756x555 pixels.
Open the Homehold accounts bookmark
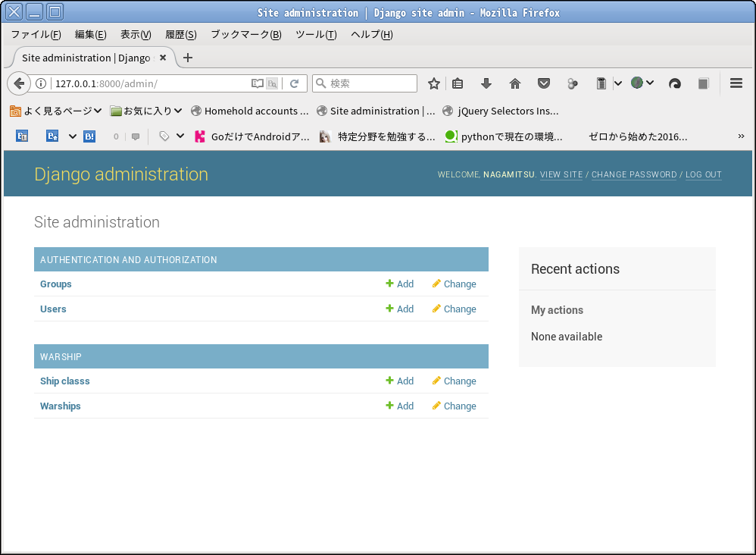[x=250, y=111]
